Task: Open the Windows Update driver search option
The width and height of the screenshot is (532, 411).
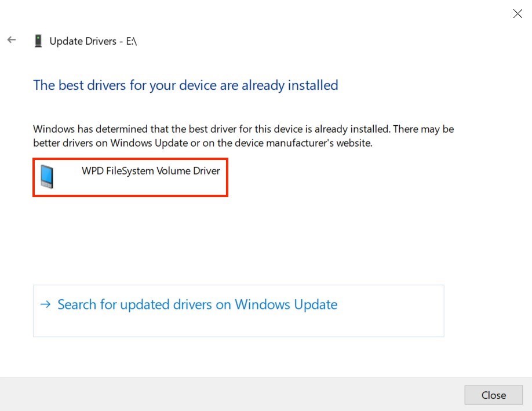Action: coord(196,304)
